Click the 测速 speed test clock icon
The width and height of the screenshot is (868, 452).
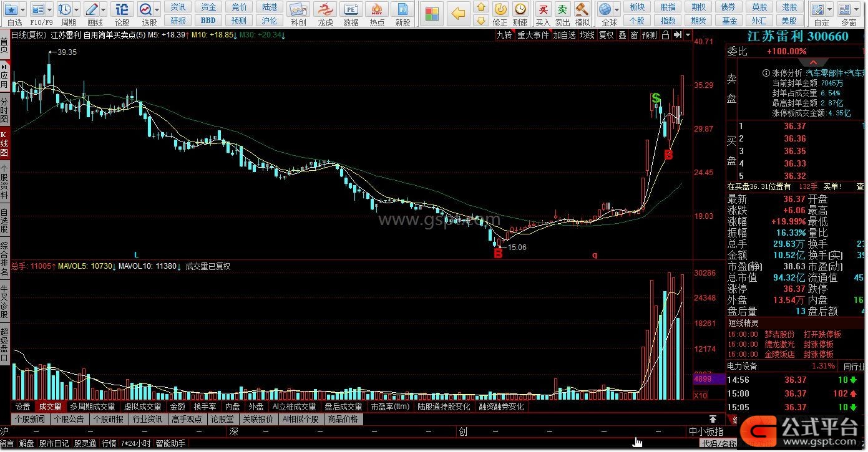(520, 9)
